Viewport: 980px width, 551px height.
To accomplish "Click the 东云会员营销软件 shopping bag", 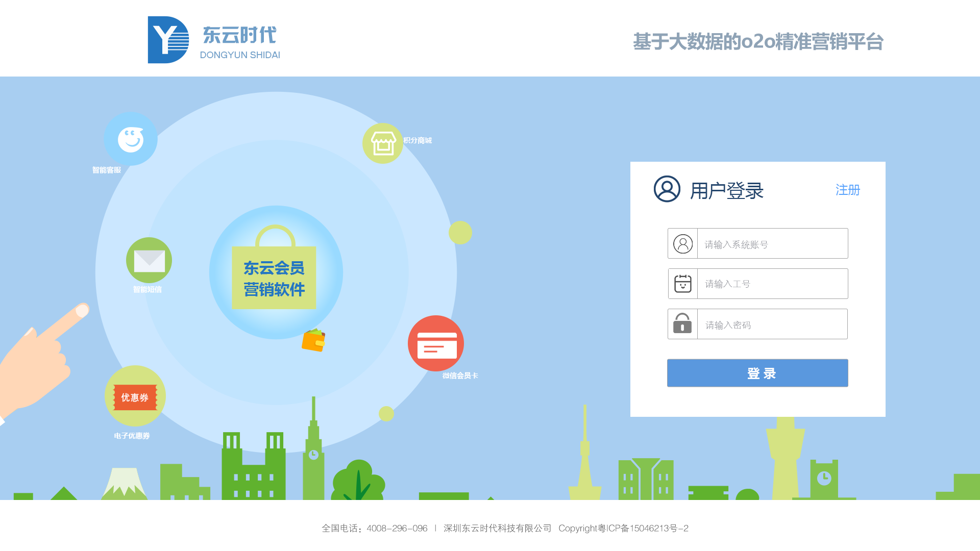I will [x=274, y=277].
